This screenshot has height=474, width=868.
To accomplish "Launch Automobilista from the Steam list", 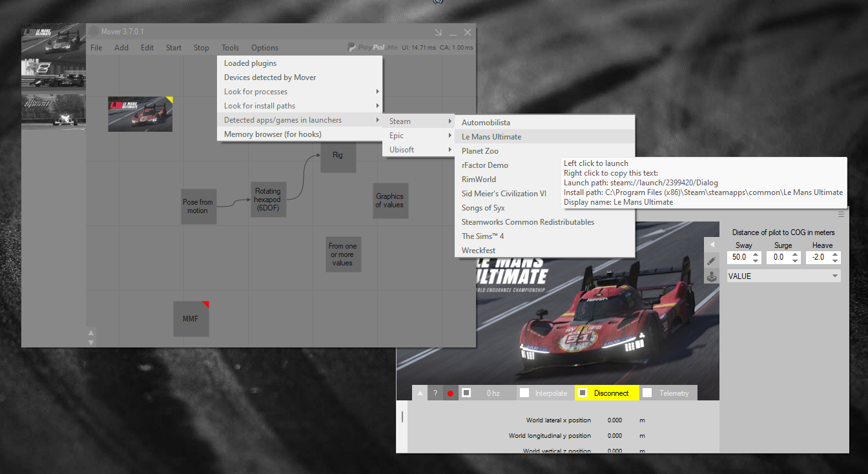I will click(545, 123).
